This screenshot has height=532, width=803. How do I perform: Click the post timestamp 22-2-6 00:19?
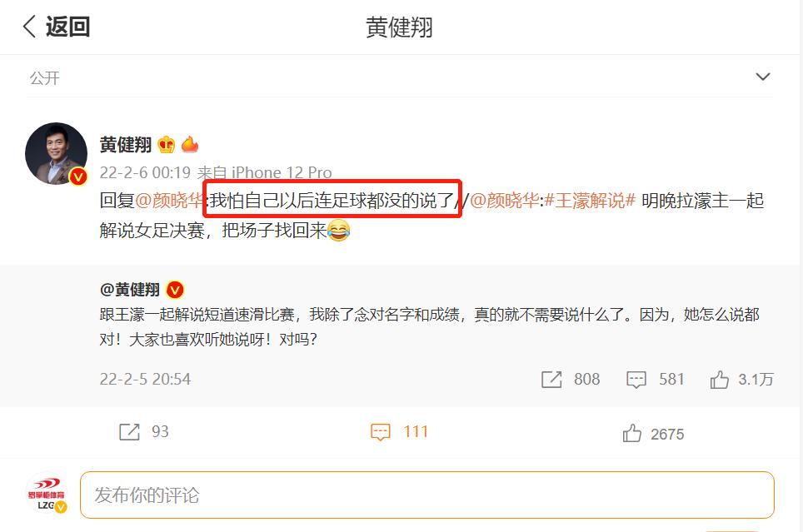pos(145,172)
